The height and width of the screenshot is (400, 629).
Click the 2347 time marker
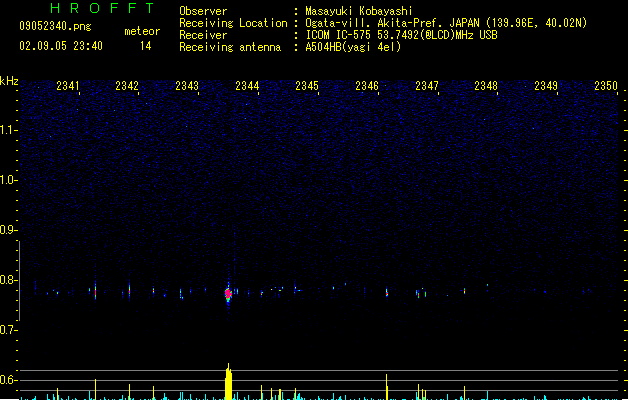coord(427,86)
